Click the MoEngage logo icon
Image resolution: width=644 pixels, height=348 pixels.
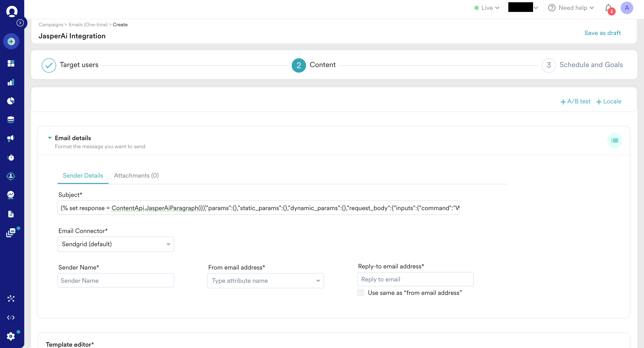click(x=11, y=11)
